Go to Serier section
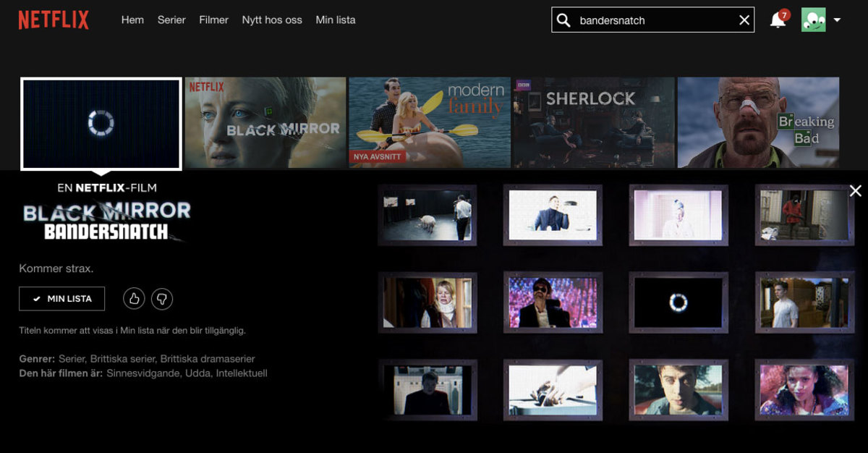This screenshot has height=453, width=868. pyautogui.click(x=171, y=20)
